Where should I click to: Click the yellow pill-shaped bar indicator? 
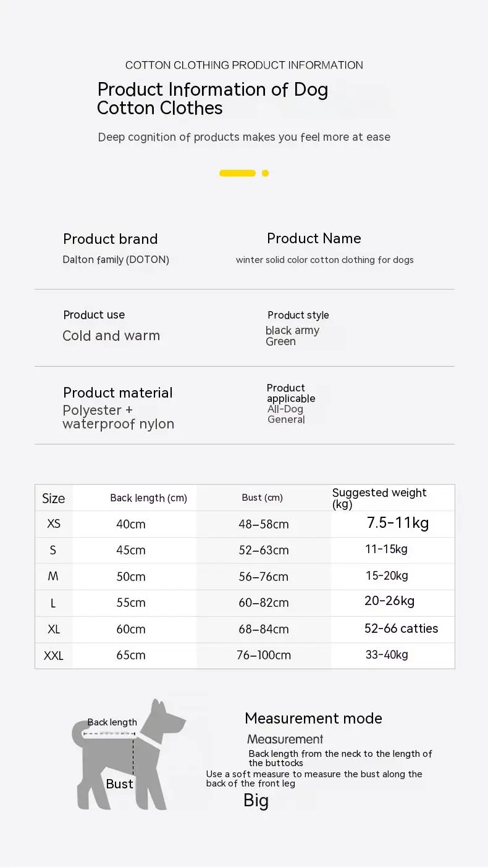237,173
